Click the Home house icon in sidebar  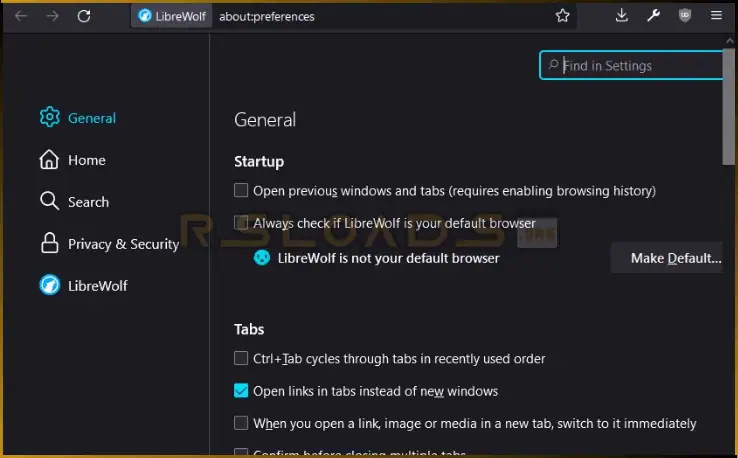tap(49, 160)
